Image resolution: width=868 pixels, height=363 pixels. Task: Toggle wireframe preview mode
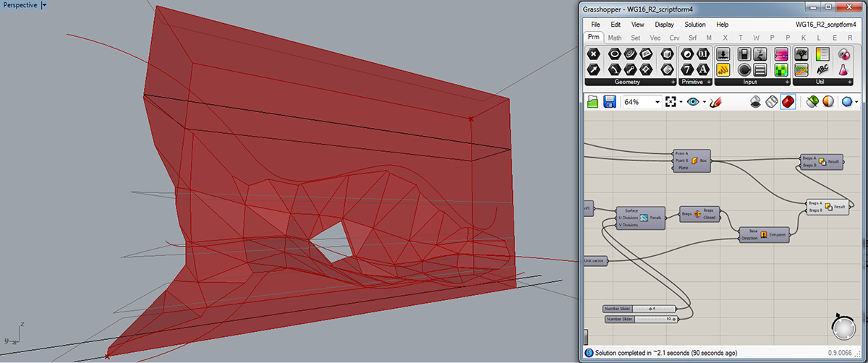point(771,102)
